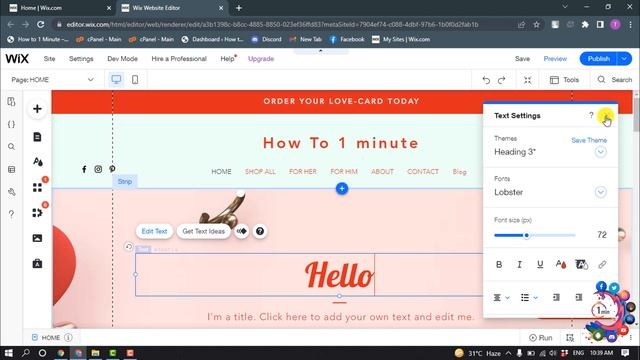Open the Settings menu
Viewport: 640px width, 360px height.
point(81,59)
